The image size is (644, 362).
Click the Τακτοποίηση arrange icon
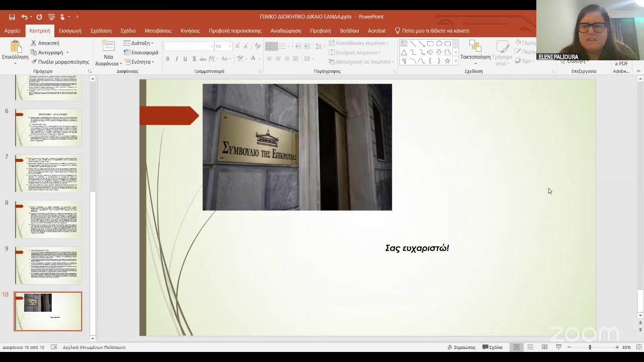(475, 46)
